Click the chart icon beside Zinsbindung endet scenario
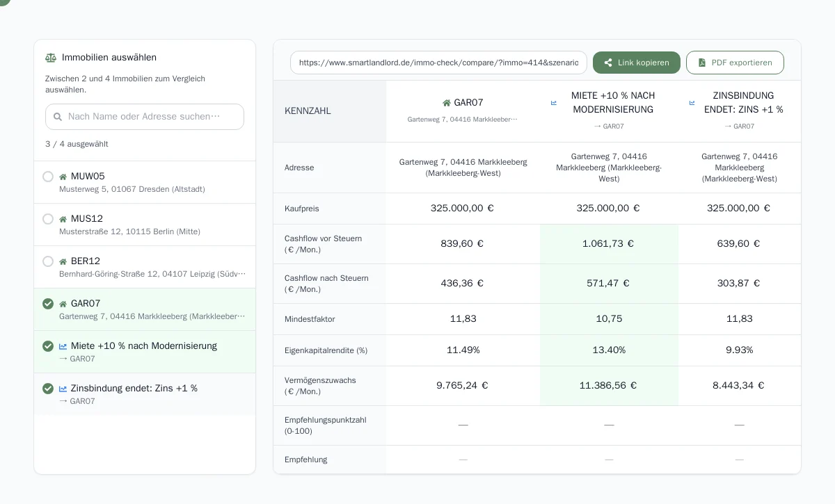The height and width of the screenshot is (504, 835). point(63,389)
